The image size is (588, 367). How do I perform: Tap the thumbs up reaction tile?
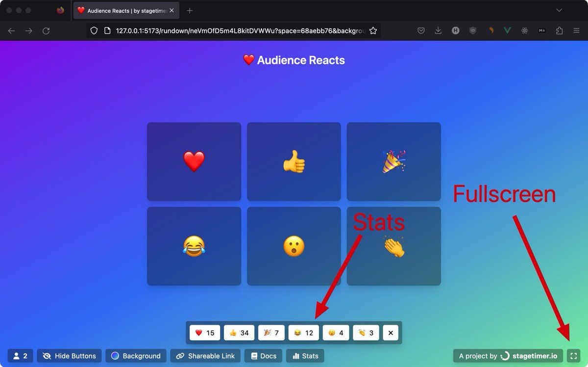point(294,161)
